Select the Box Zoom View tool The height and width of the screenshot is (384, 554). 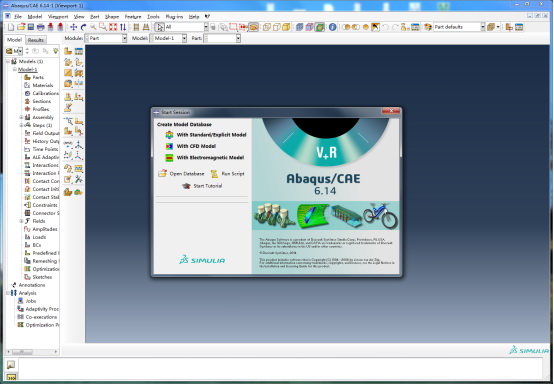point(103,27)
